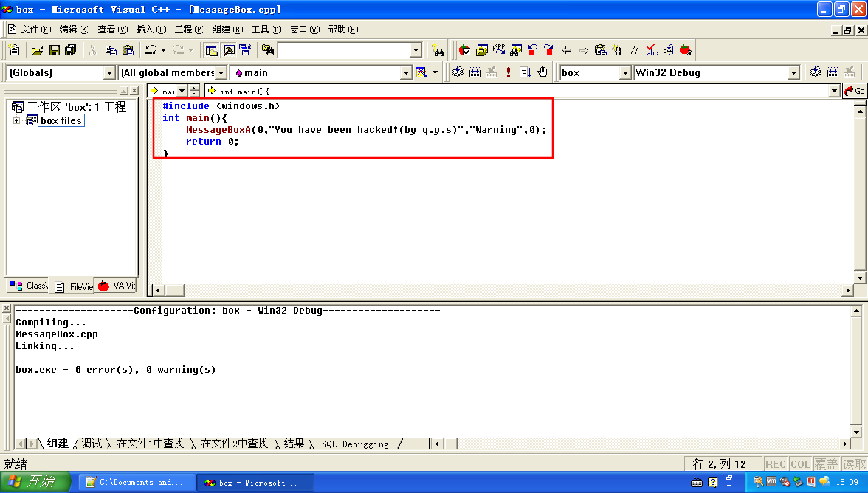Click the Search help binoculars icon
This screenshot has height=493, width=868.
438,50
